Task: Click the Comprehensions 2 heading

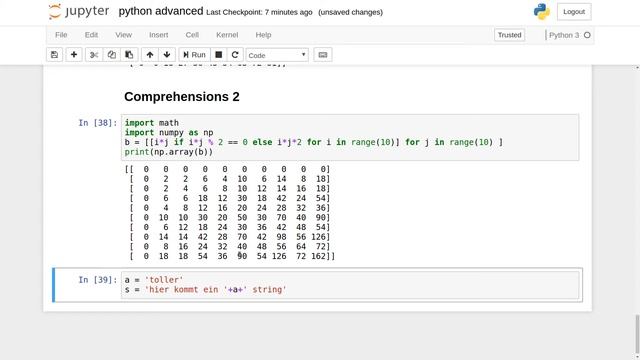Action: pyautogui.click(x=182, y=97)
